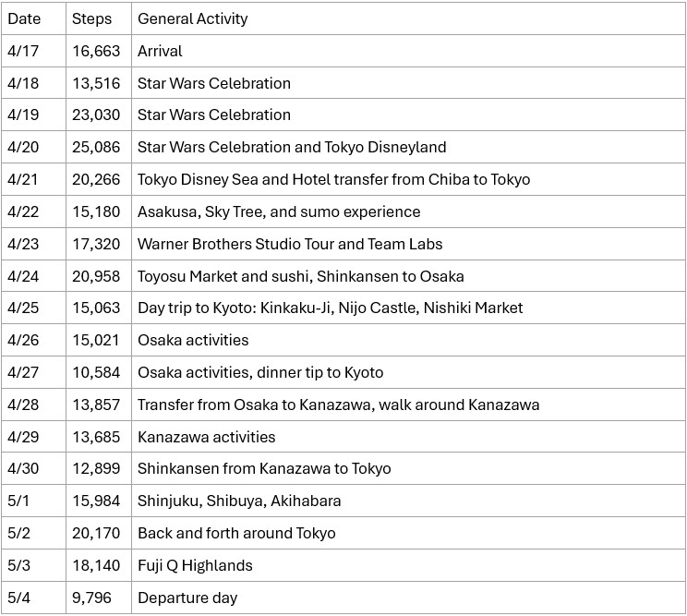
Task: Click the Asakusa, Sky Tree, sumo cell
Action: coord(279,211)
